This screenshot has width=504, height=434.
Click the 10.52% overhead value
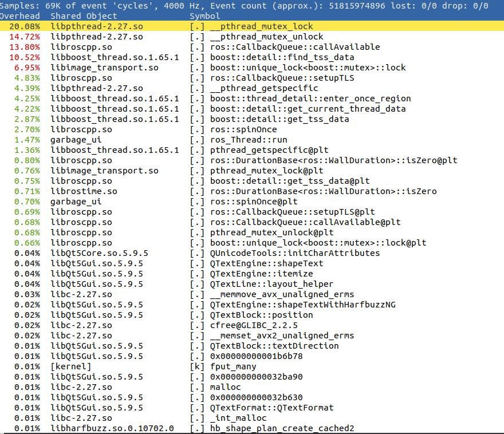pyautogui.click(x=25, y=57)
